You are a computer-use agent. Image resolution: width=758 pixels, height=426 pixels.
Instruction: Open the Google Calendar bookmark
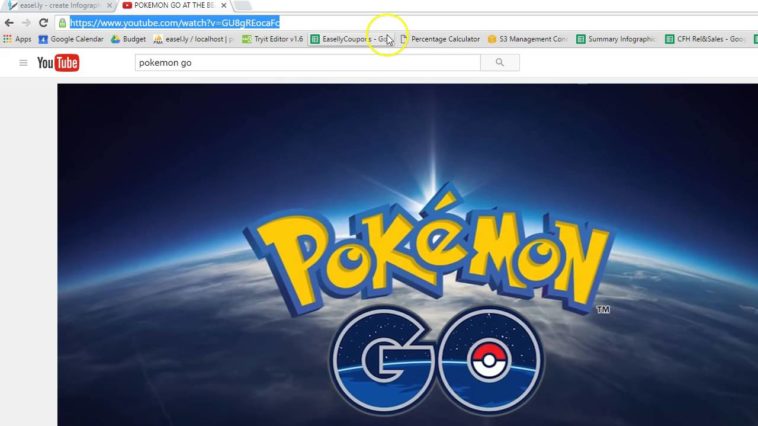71,39
